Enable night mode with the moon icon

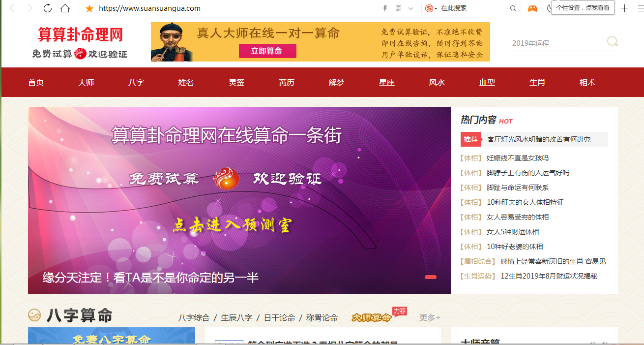point(549,8)
